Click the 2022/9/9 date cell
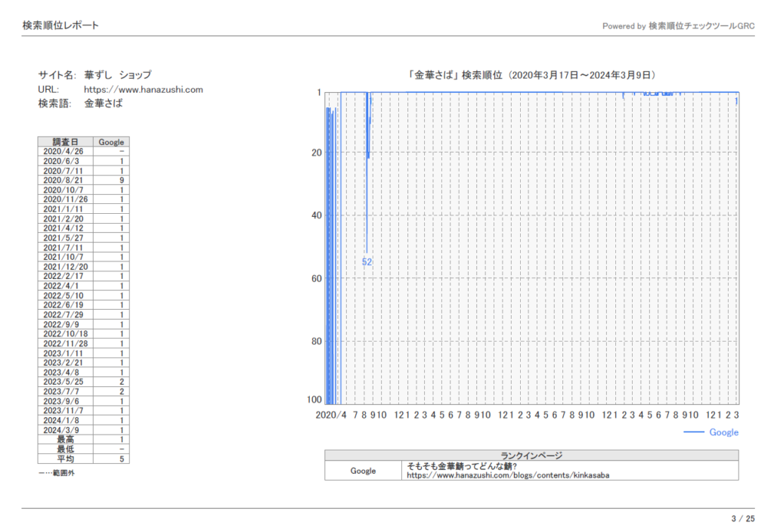Screen dimensions: 774x532 [x=65, y=325]
